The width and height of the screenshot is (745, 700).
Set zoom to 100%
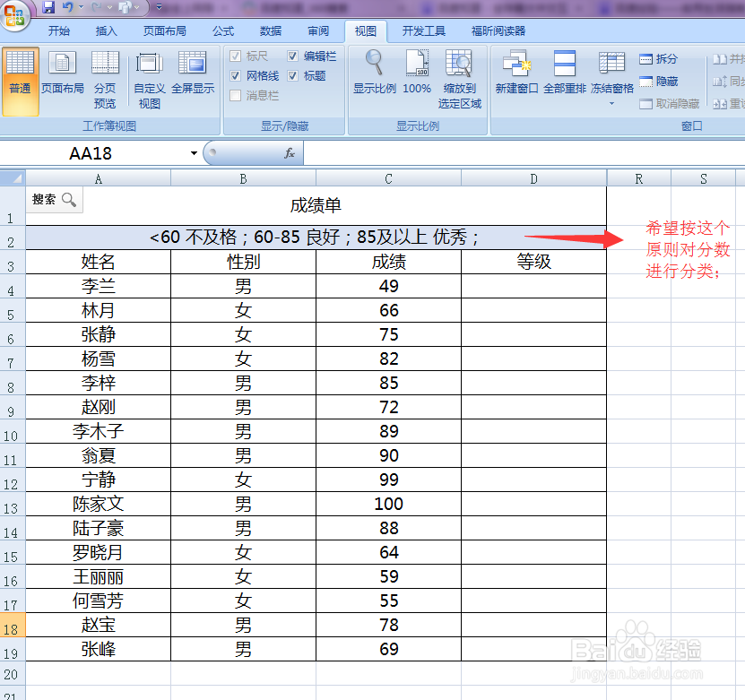pos(417,71)
